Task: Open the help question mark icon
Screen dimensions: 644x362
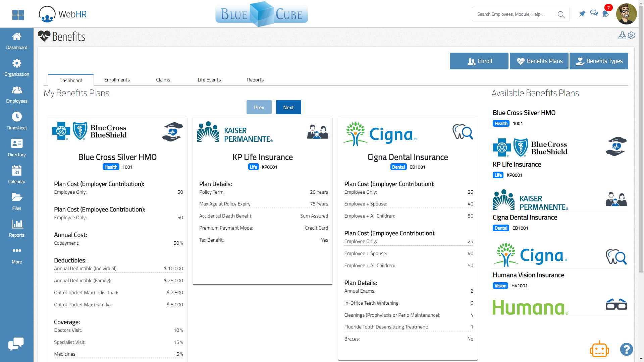Action: [x=627, y=350]
